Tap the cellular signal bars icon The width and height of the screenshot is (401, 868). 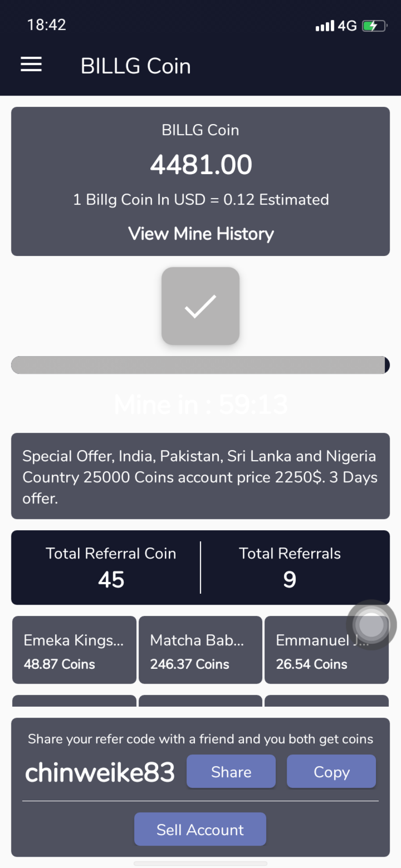coord(325,26)
